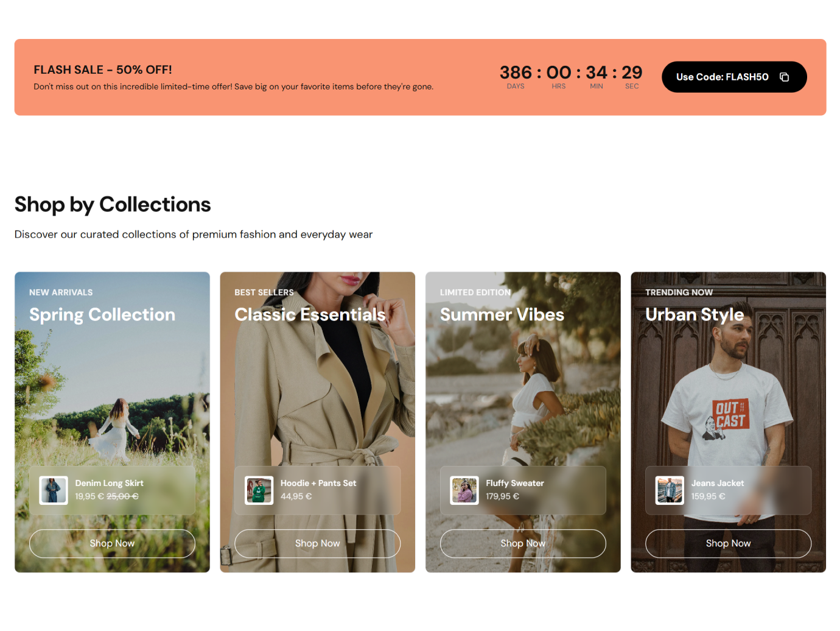840x631 pixels.
Task: Click the flash sale countdown timer
Action: [x=571, y=77]
